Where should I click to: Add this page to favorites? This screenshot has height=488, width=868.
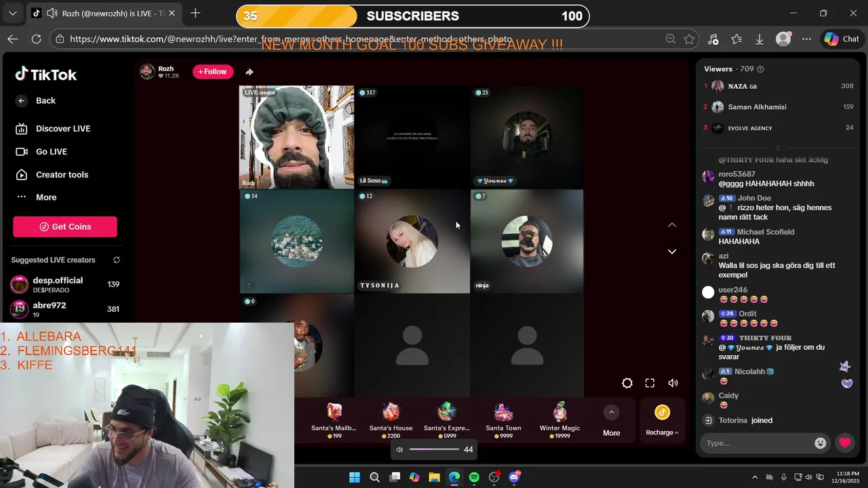pos(689,39)
